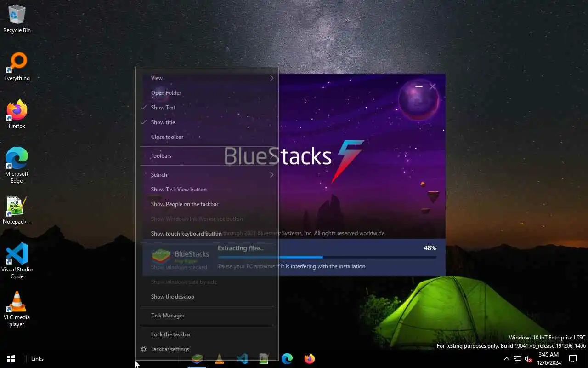Click the BlueStacks extraction progress bar
This screenshot has height=368, width=588.
327,257
